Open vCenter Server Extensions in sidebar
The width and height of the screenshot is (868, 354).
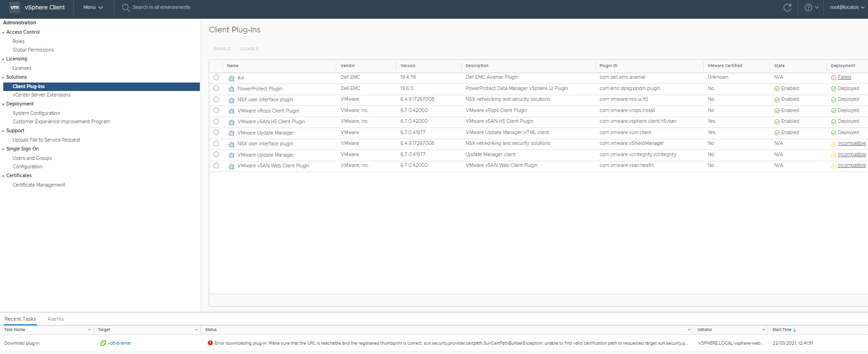click(41, 95)
